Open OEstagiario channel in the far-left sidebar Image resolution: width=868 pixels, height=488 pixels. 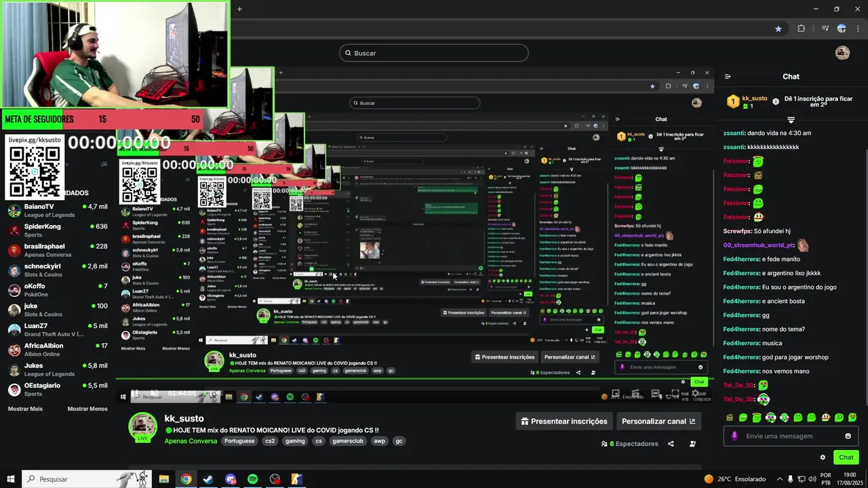coord(58,389)
